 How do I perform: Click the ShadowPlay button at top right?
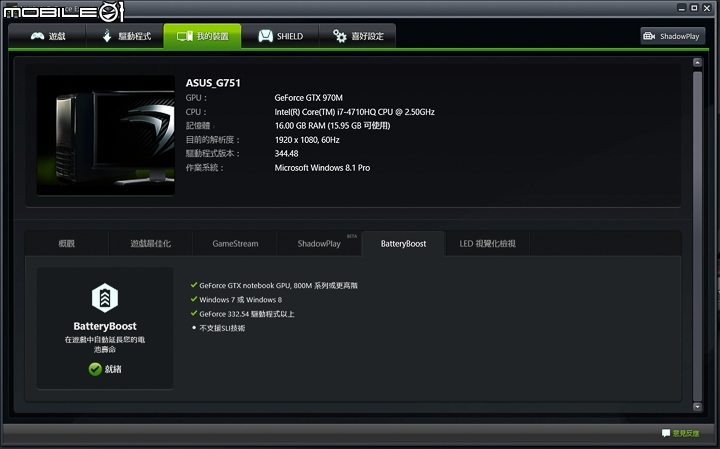click(x=672, y=36)
